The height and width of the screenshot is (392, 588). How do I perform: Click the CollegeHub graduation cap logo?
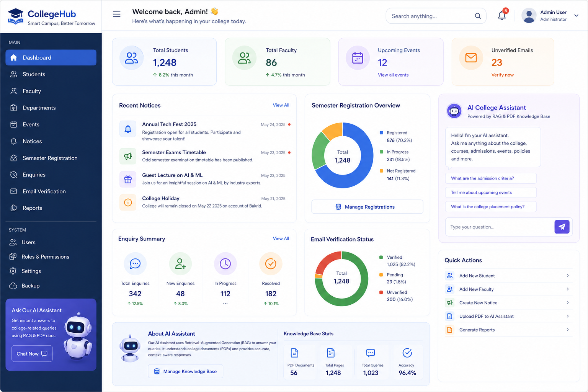click(x=16, y=16)
